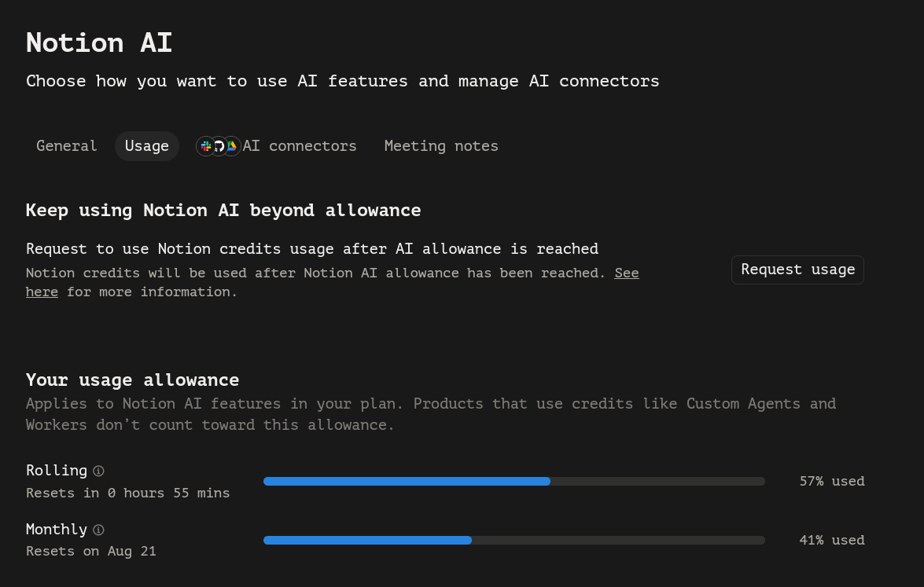Image resolution: width=924 pixels, height=587 pixels.
Task: Click the Monthly label
Action: click(x=57, y=530)
